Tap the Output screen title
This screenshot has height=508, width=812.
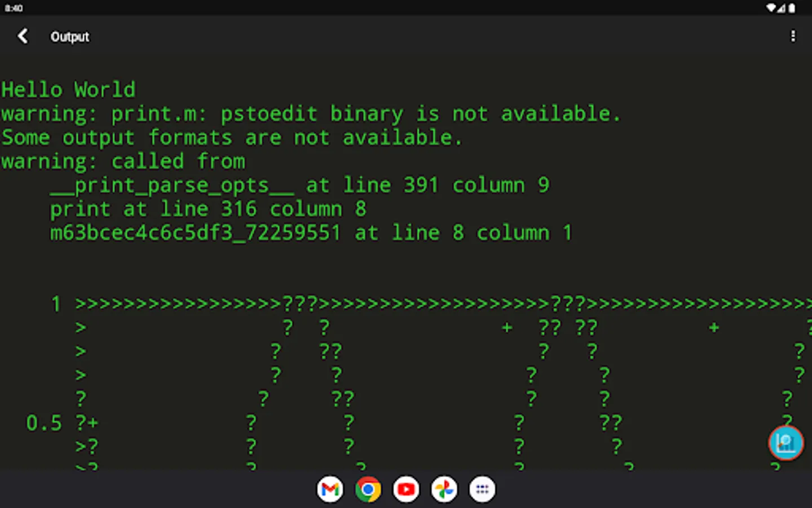point(70,37)
